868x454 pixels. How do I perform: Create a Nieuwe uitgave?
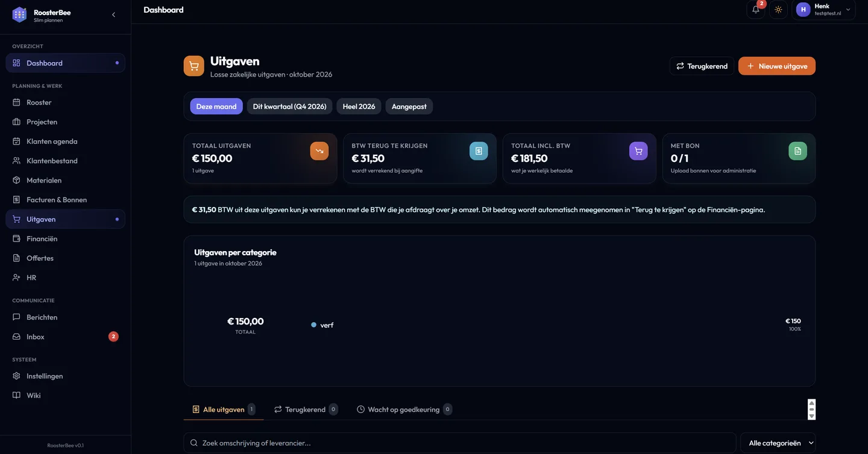[777, 66]
